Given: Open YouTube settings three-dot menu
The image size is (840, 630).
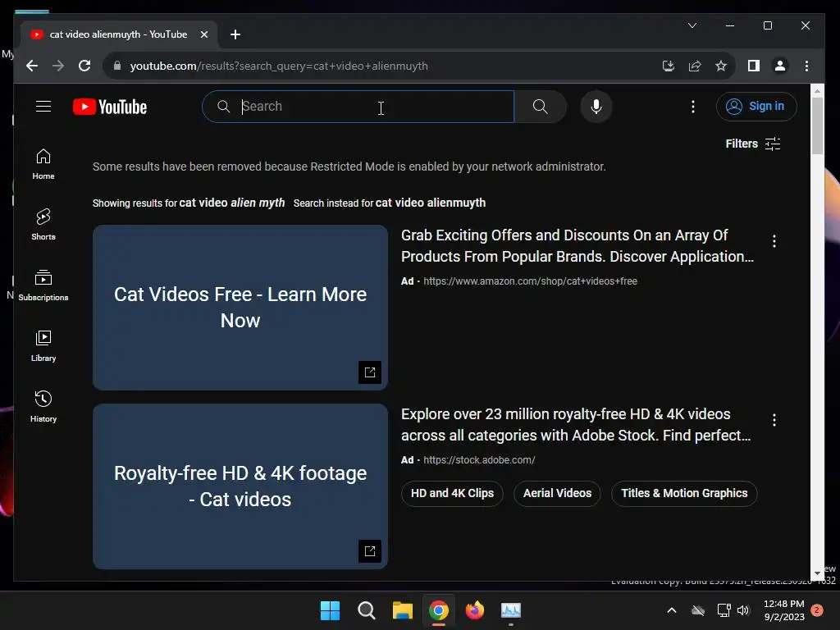Looking at the screenshot, I should [x=692, y=107].
